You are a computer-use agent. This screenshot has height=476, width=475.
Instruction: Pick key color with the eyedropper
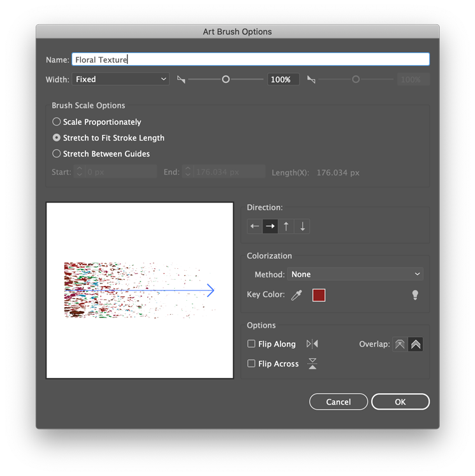(296, 295)
